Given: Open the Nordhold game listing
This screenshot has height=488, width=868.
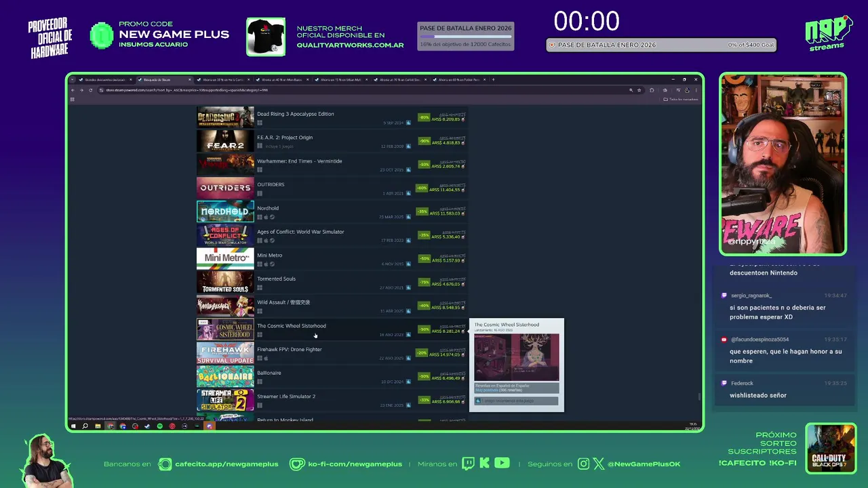Looking at the screenshot, I should coord(332,211).
